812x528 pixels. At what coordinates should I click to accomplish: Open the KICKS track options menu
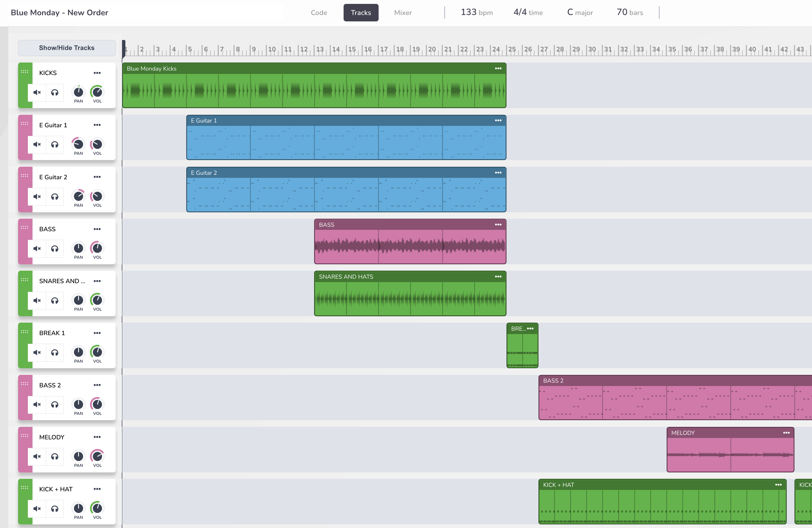[x=97, y=73]
